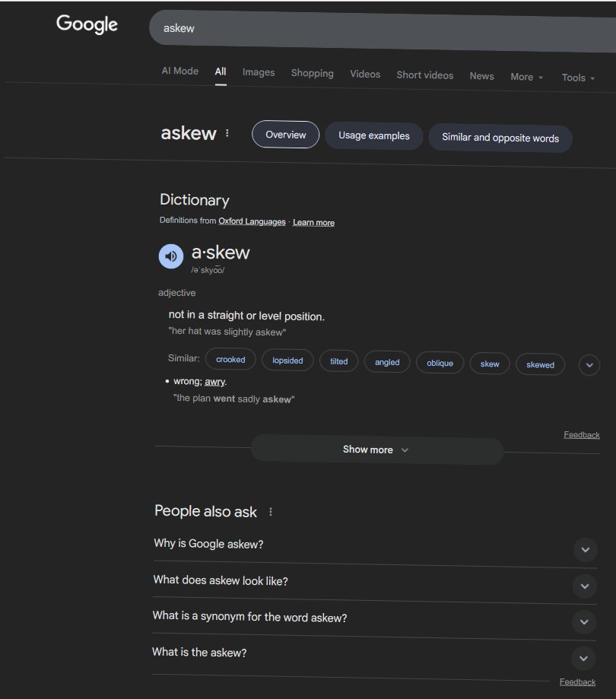Expand the question Why is Google askew?
The image size is (616, 699).
point(585,549)
